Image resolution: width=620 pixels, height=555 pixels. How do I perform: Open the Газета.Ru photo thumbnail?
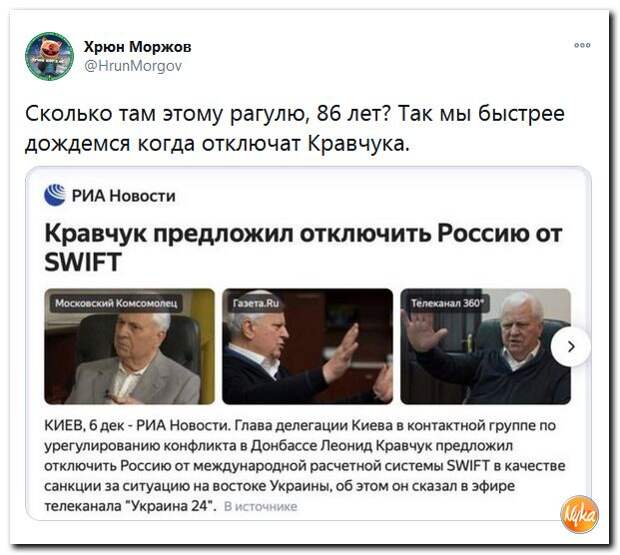[307, 346]
